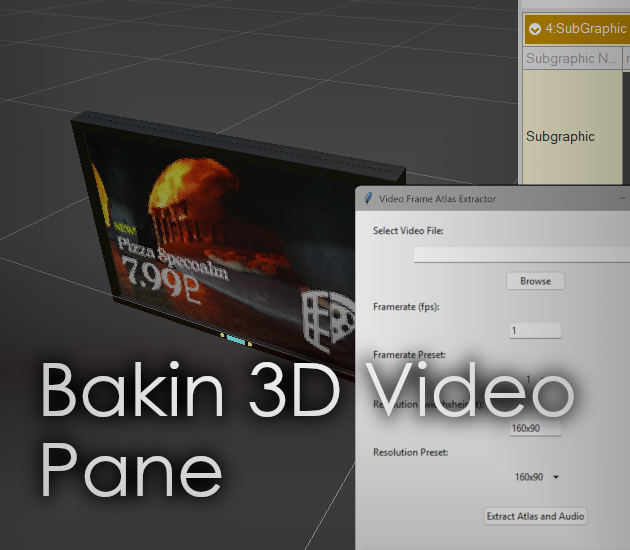Viewport: 630px width, 550px height.
Task: Select the 4:SubGraphic panel header
Action: 585,29
